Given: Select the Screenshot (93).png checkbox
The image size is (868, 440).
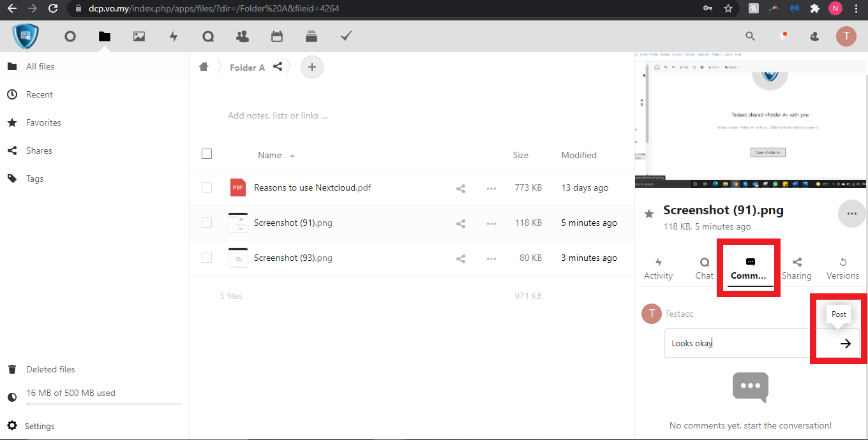Looking at the screenshot, I should pos(207,258).
